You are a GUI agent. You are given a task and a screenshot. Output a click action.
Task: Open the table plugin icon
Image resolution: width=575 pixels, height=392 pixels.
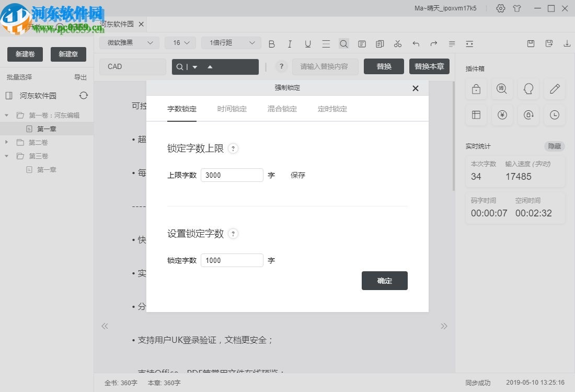coord(476,115)
